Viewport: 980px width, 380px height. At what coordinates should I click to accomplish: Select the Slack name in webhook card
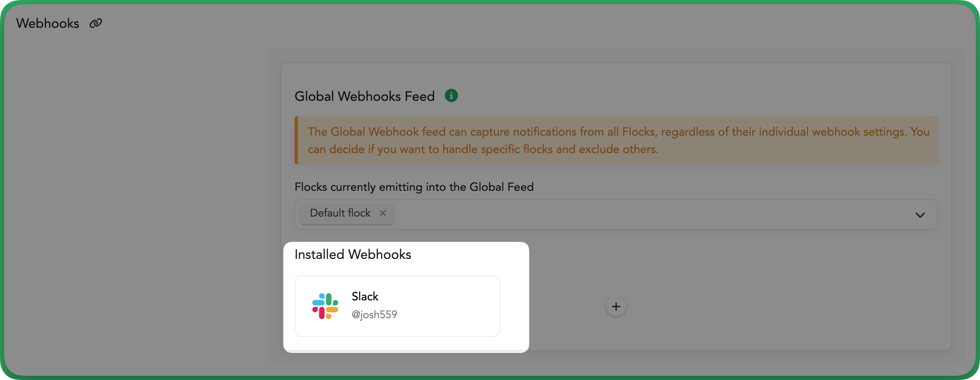[x=365, y=296]
